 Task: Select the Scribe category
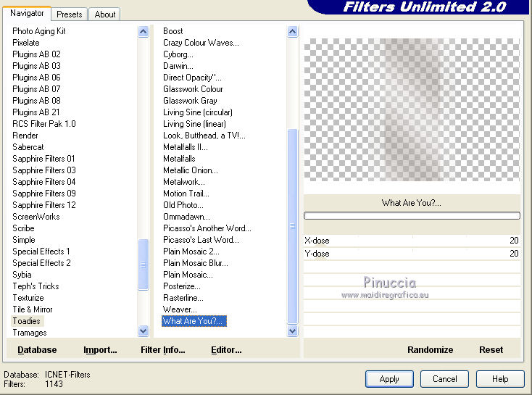23,228
